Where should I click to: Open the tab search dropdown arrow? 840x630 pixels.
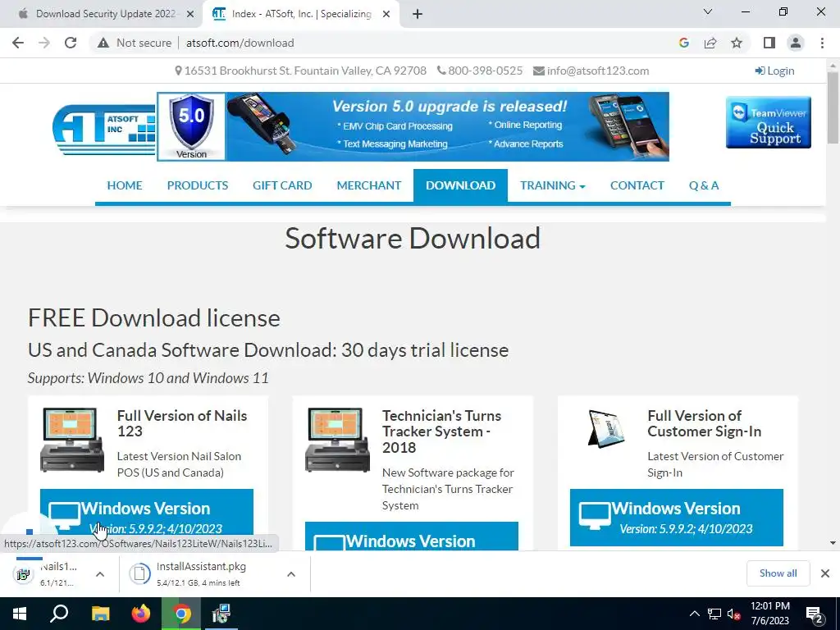click(708, 11)
